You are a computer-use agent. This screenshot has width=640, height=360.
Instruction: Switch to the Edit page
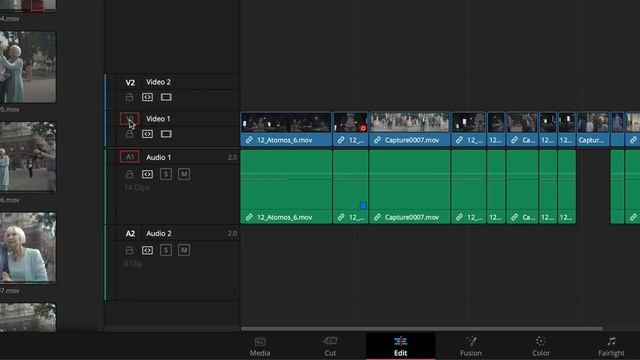[x=400, y=346]
